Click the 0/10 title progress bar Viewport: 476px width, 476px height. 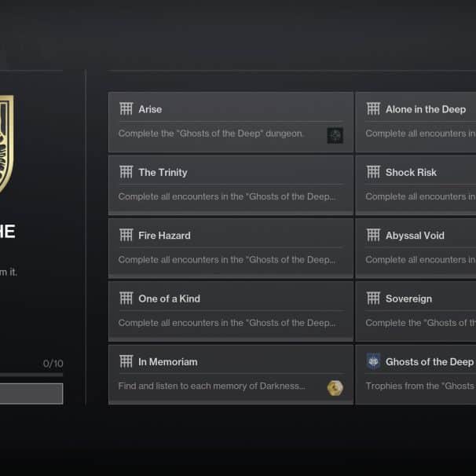click(x=31, y=375)
